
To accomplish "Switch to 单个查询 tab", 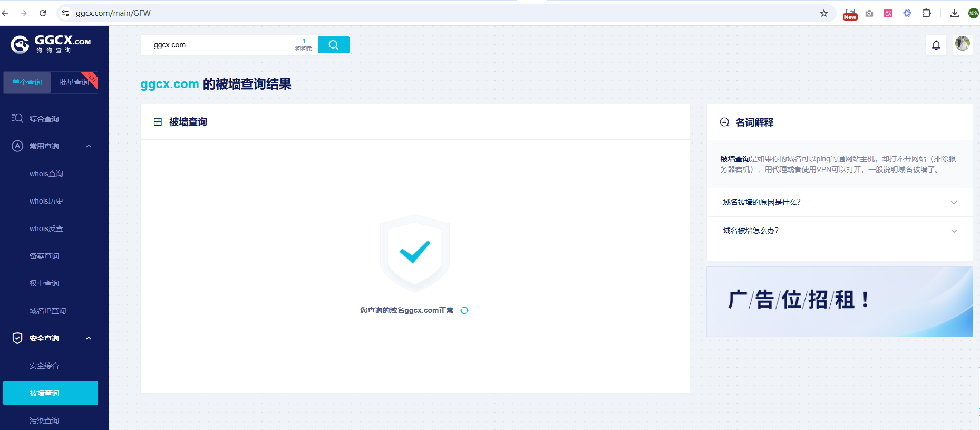I will pyautogui.click(x=27, y=82).
